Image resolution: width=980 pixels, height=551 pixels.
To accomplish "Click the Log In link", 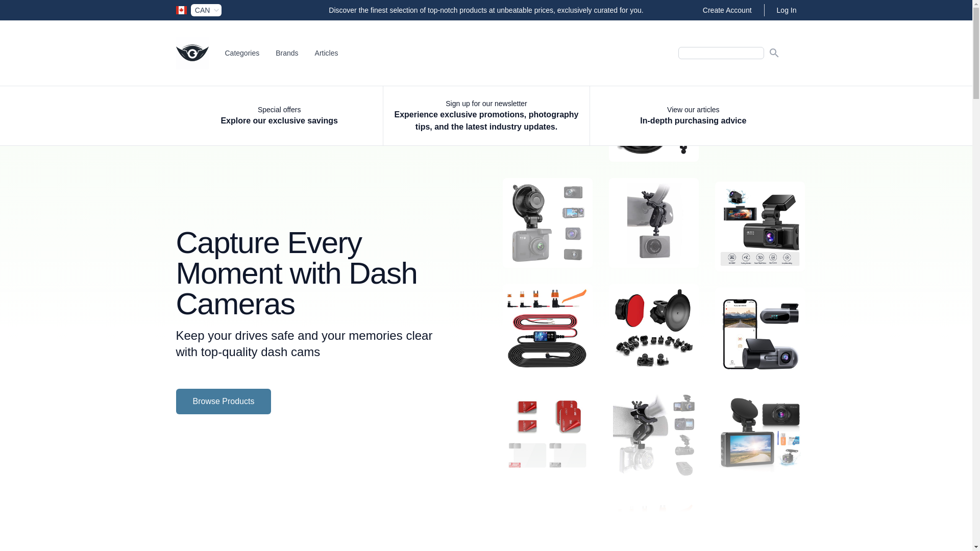I will point(786,10).
